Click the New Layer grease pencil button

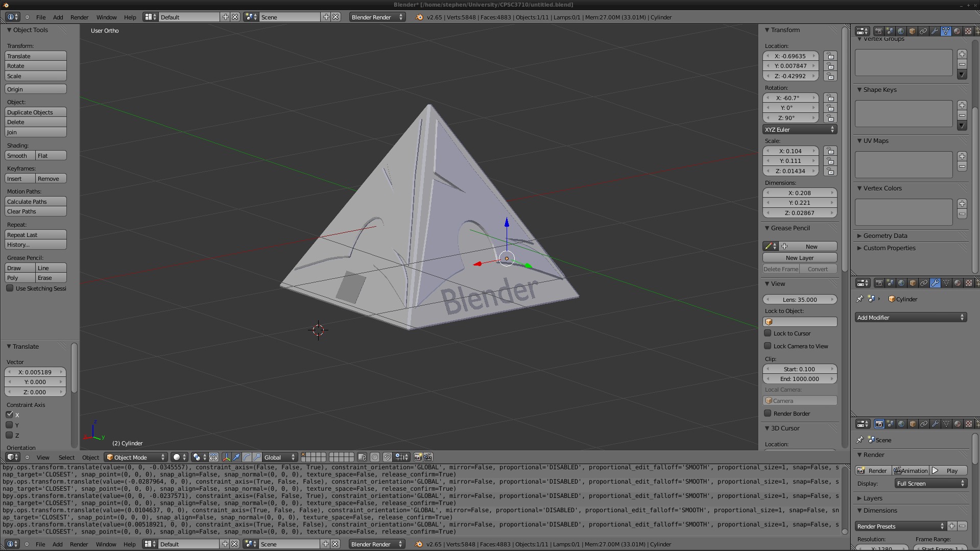pos(800,258)
